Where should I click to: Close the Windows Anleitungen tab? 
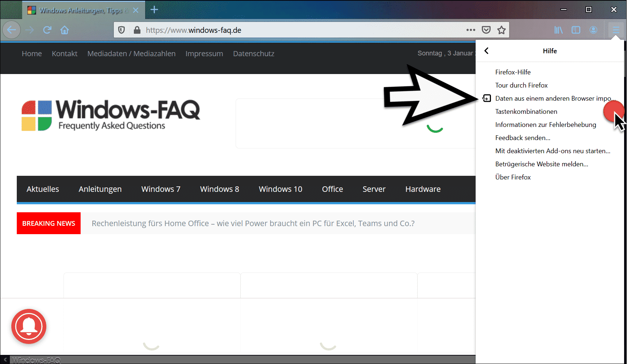point(136,10)
